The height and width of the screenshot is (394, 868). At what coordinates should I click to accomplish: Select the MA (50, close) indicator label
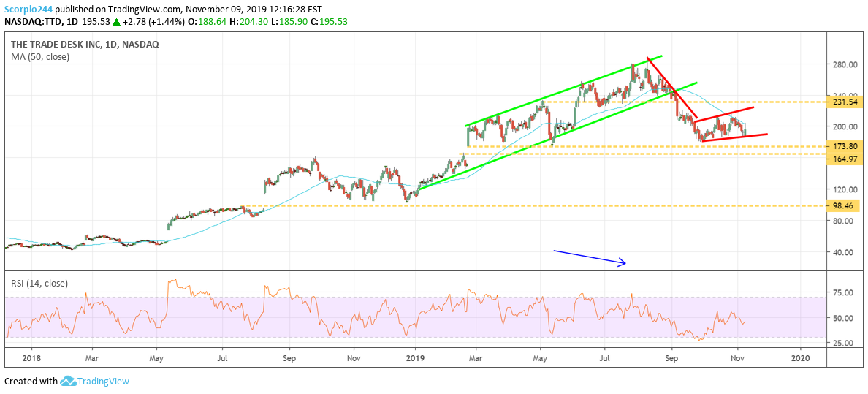[x=40, y=56]
